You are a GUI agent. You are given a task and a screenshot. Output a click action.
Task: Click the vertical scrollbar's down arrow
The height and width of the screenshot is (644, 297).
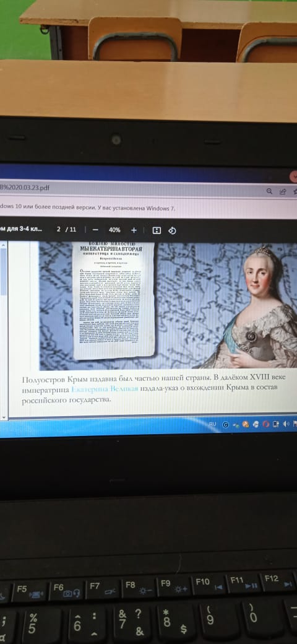(4, 418)
